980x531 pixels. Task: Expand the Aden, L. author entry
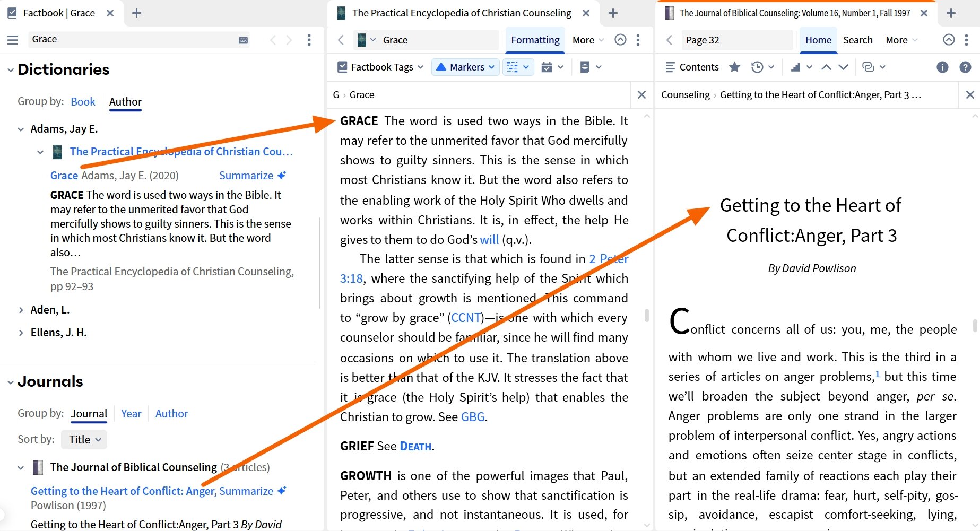point(20,309)
